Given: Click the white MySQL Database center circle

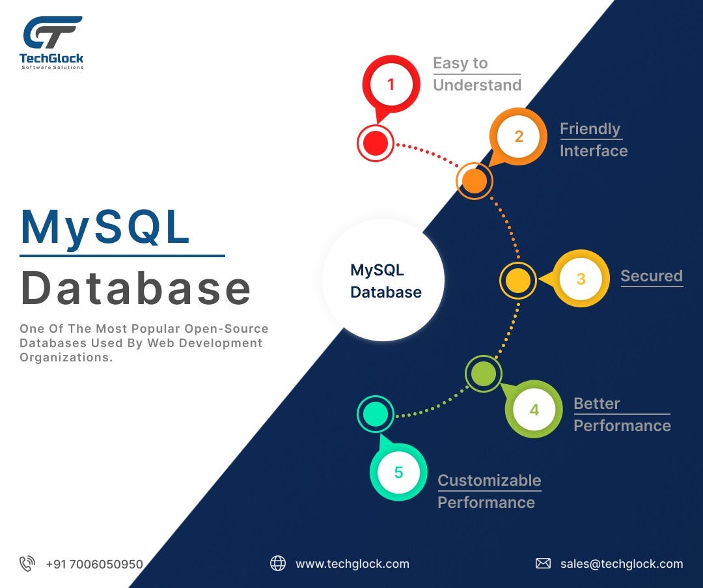Looking at the screenshot, I should [x=384, y=280].
